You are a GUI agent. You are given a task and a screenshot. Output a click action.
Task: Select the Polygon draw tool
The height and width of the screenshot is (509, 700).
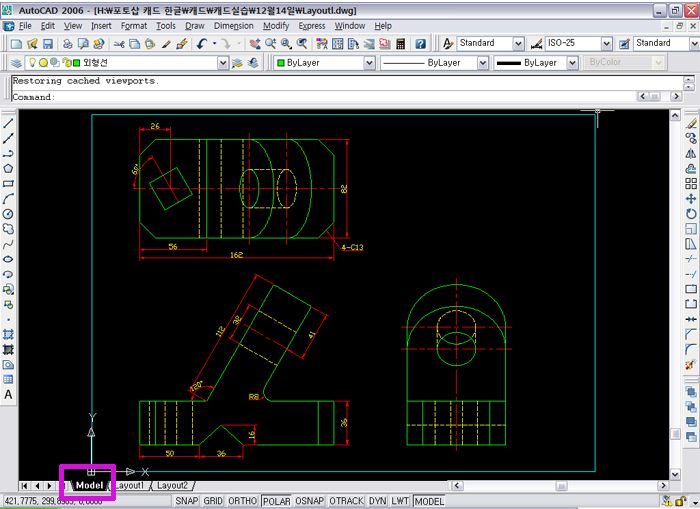click(8, 169)
